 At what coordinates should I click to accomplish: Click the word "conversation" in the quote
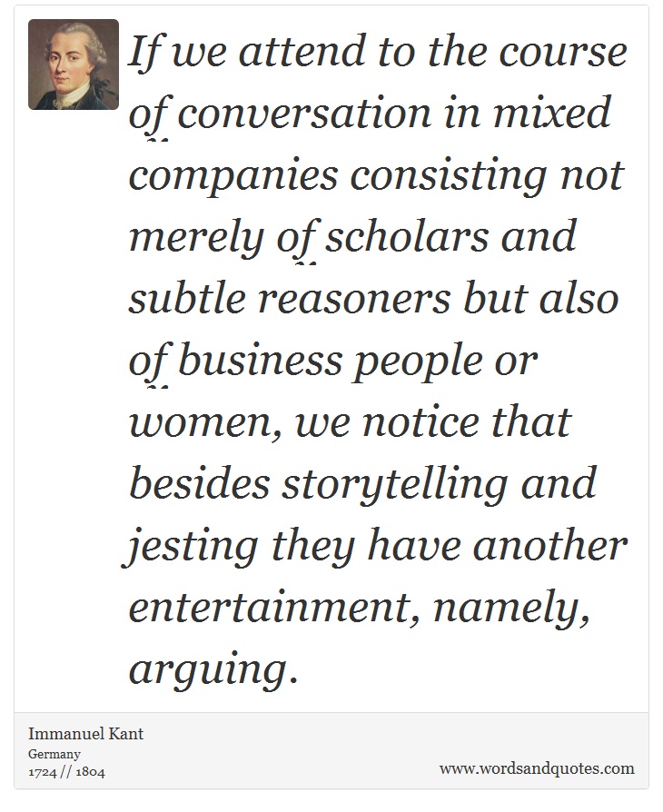(304, 113)
